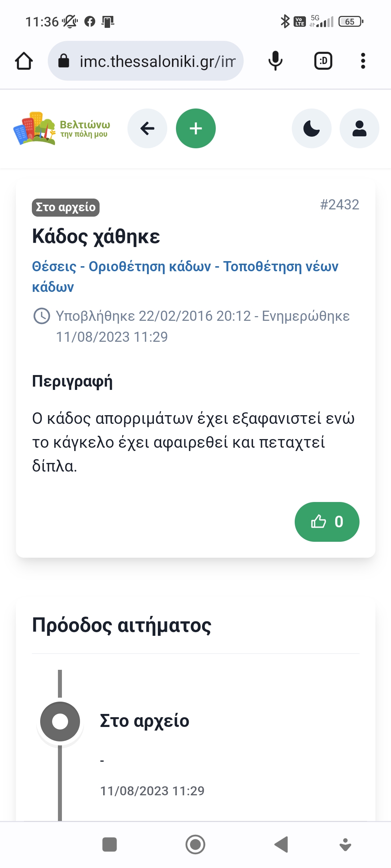The image size is (391, 868).
Task: Open the user profile account icon
Action: pos(359,128)
